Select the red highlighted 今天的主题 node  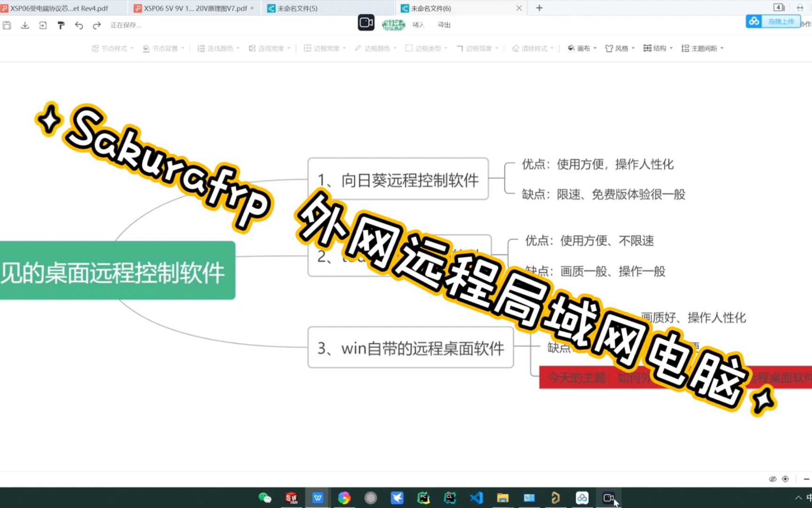pos(676,378)
